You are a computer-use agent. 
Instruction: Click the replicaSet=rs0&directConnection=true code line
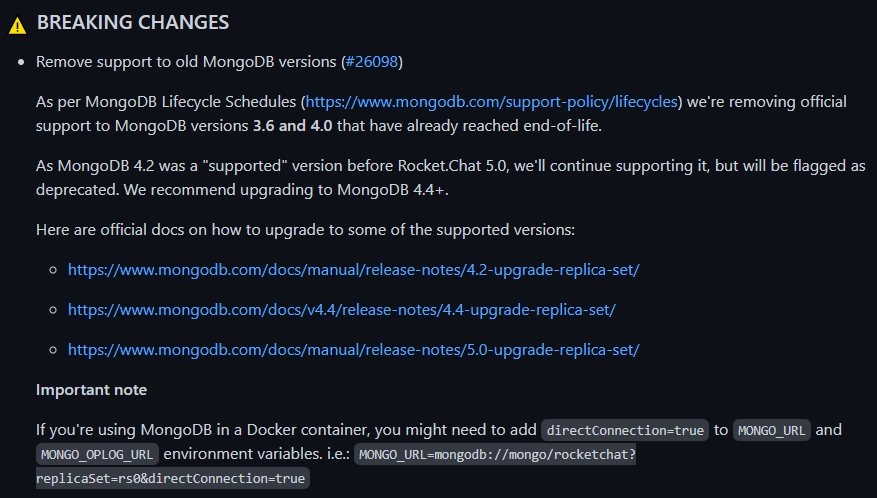point(172,478)
